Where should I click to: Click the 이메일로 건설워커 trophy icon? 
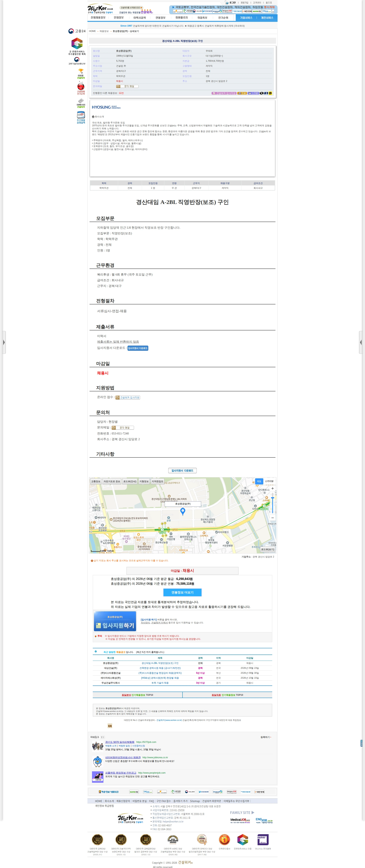click(81, 74)
